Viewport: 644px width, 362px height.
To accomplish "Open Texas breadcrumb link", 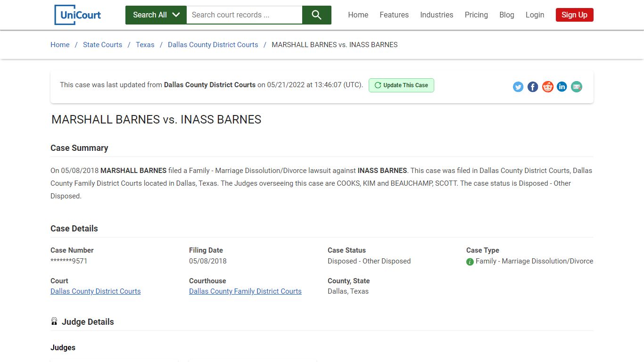I will [145, 45].
